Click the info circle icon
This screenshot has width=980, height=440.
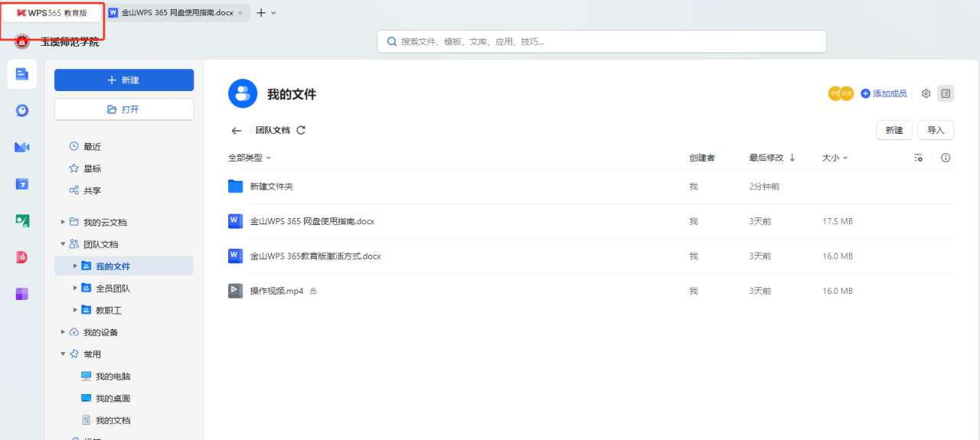click(946, 158)
